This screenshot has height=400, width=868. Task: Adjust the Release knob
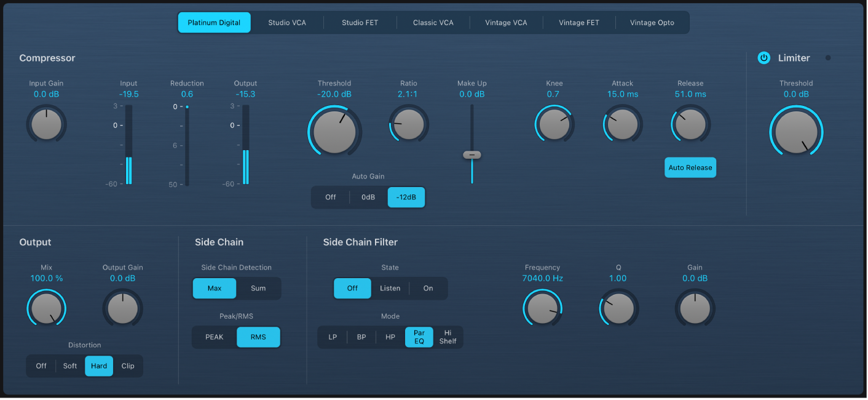(690, 124)
